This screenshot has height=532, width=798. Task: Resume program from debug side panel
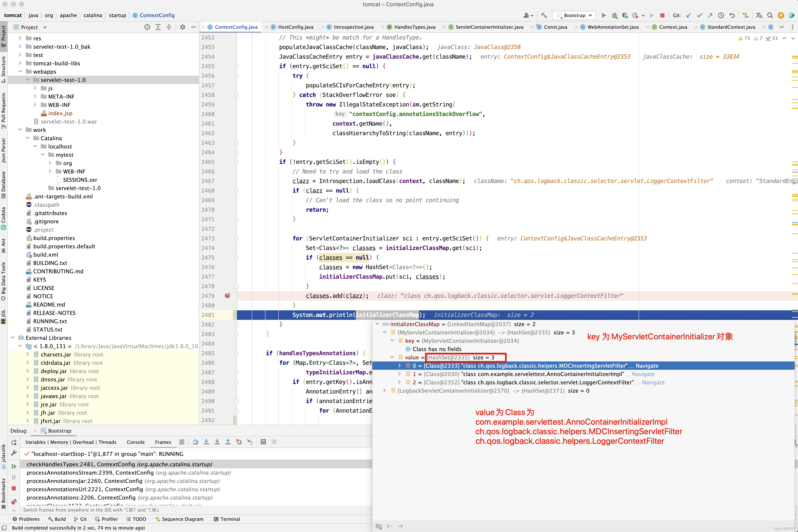click(x=14, y=466)
